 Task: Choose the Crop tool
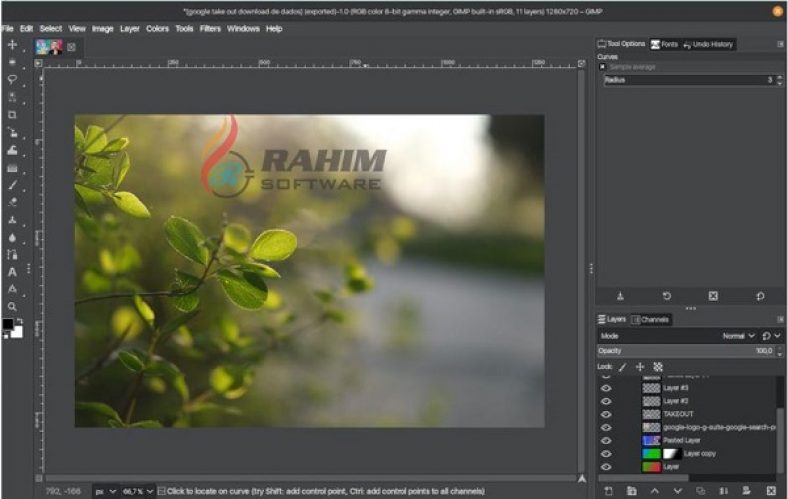coord(12,114)
